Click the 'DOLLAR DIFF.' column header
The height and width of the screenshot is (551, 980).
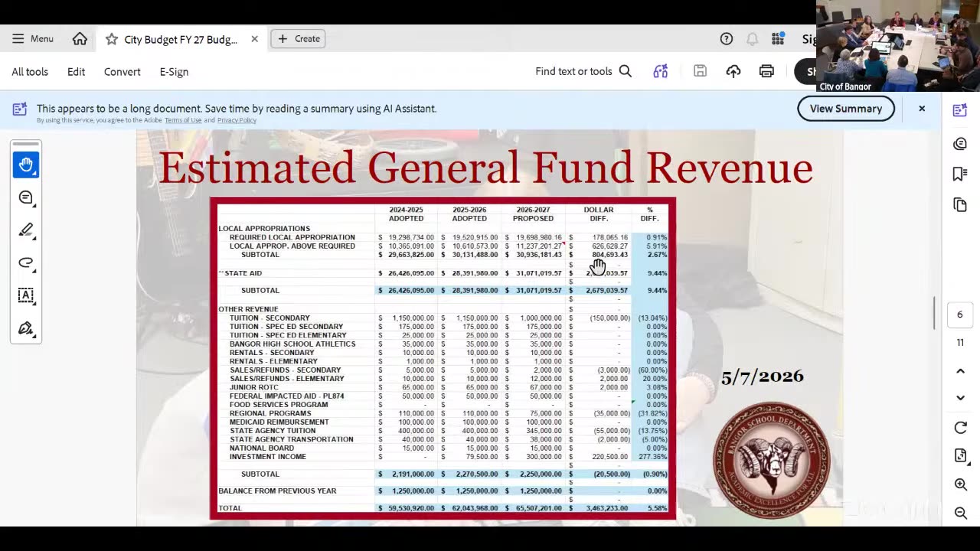pos(599,214)
